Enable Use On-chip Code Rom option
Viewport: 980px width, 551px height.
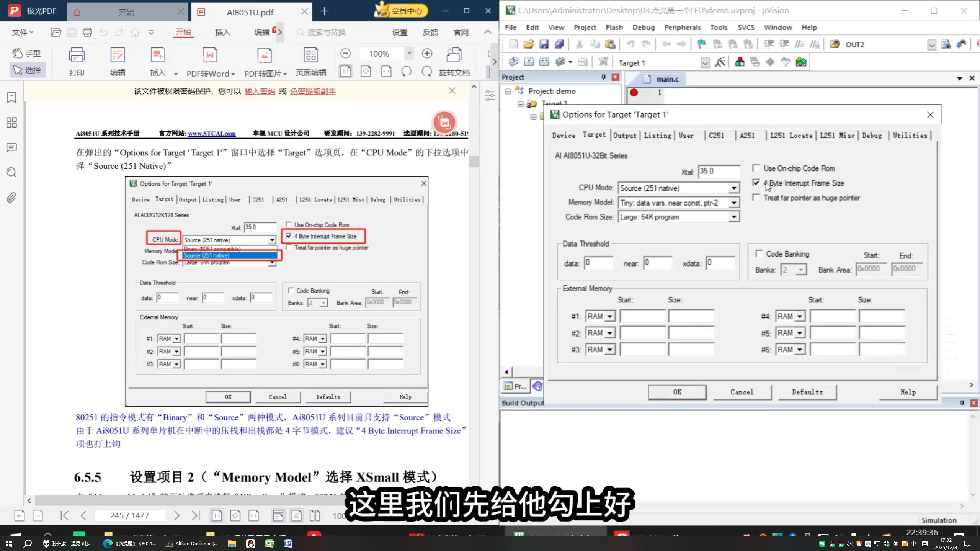tap(756, 168)
